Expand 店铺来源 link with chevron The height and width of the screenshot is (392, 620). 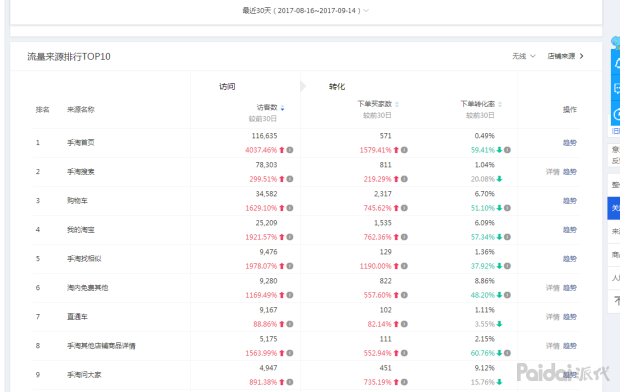(x=565, y=56)
